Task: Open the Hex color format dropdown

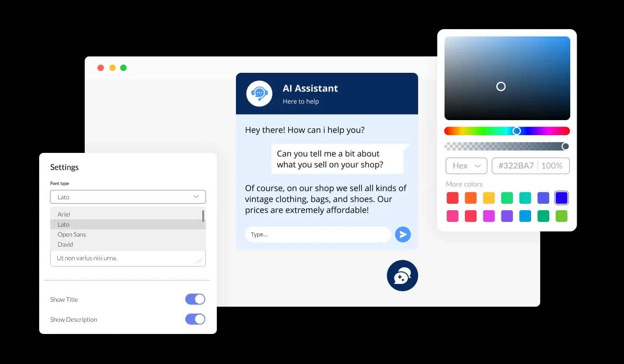Action: [x=466, y=166]
